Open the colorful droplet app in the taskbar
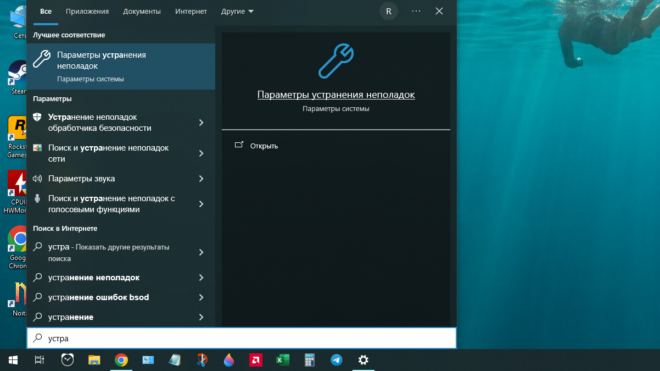 [229, 360]
